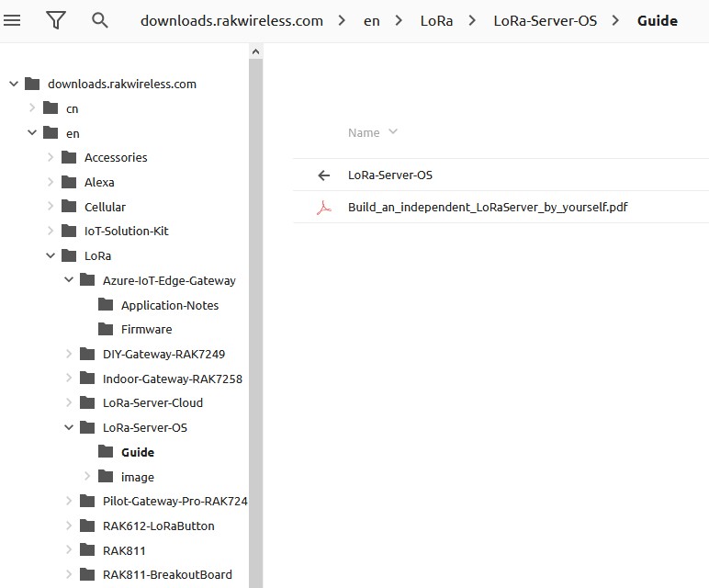Click folder icon beside root downloads.rakwireless.com

32,84
